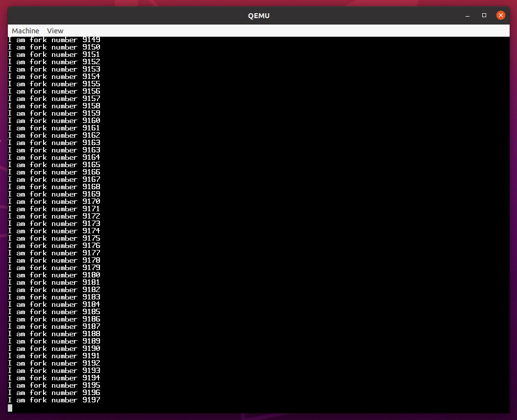This screenshot has height=420, width=517.
Task: Open the View menu
Action: click(55, 31)
